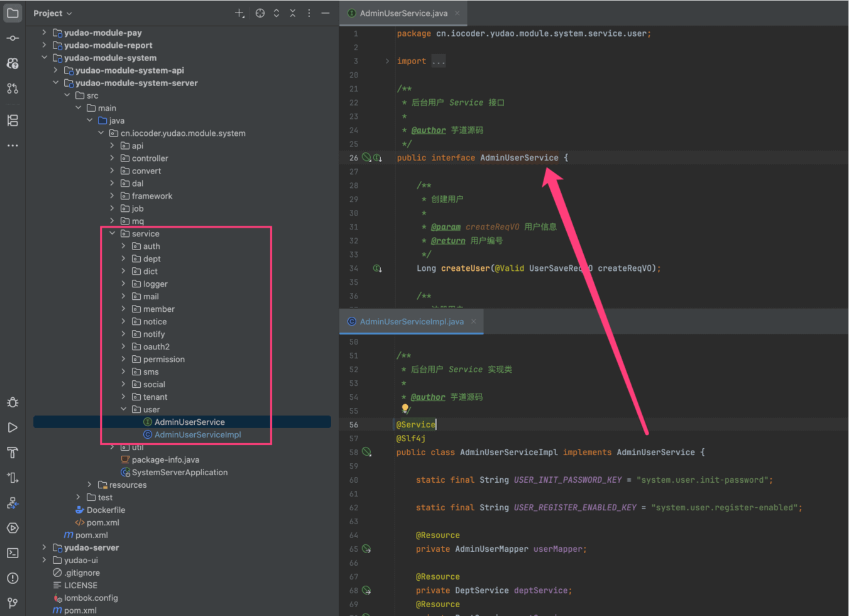Switch to the AdminUserService.java tab
The image size is (849, 616).
point(403,13)
